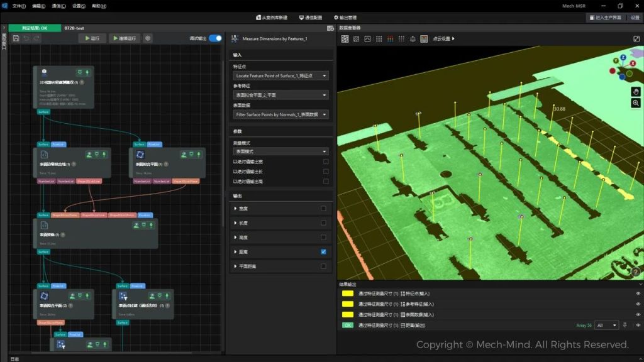The height and width of the screenshot is (362, 644).
Task: Hide the 特征点(输入) result with eye icon
Action: (638, 293)
